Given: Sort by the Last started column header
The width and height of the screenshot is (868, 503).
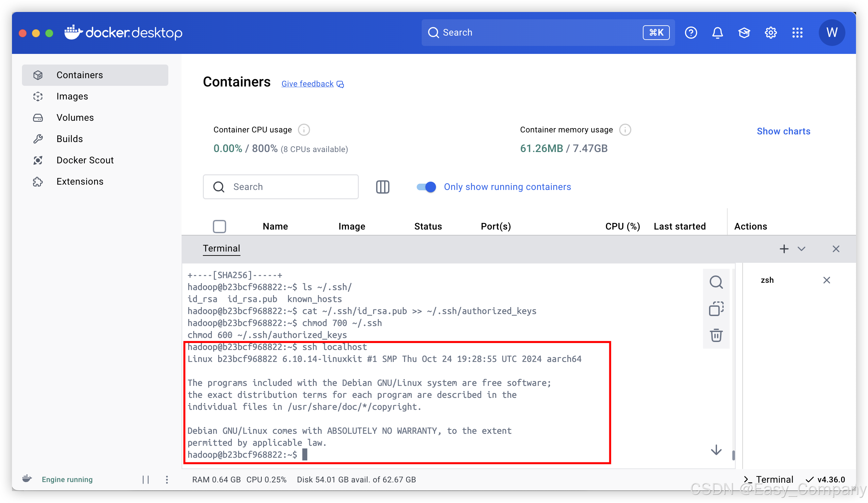Looking at the screenshot, I should (x=679, y=226).
